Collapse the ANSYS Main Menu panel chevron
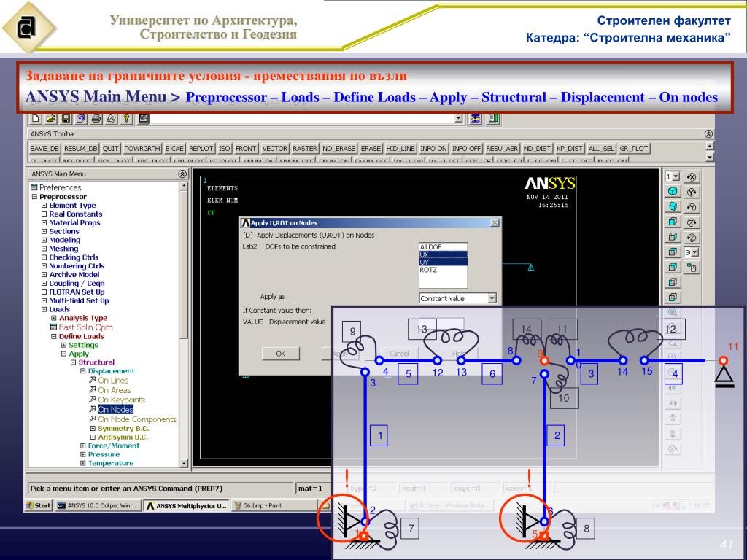The height and width of the screenshot is (560, 747). 182,174
